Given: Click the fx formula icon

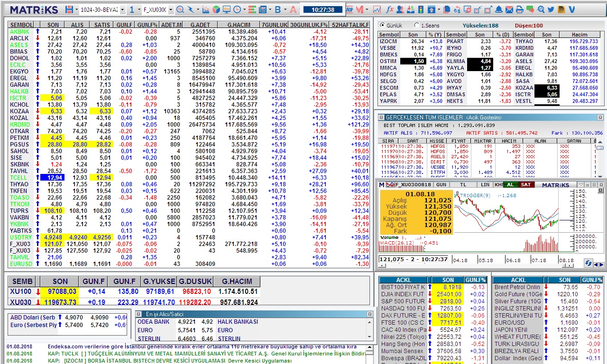Looking at the screenshot, I should point(390,9).
